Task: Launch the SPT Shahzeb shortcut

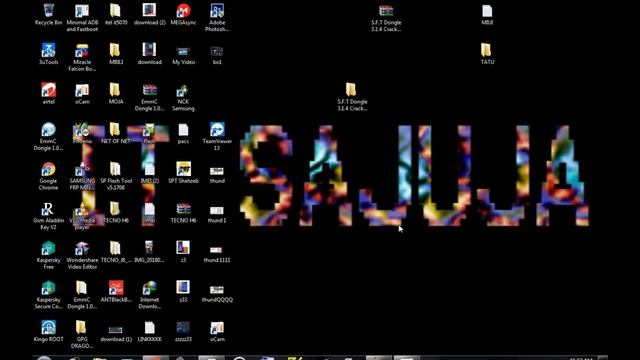Action: tap(183, 169)
